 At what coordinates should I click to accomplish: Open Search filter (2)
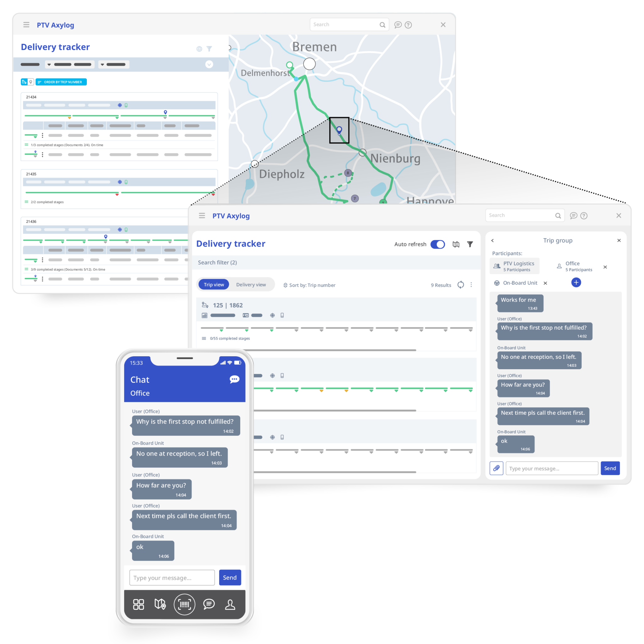coord(217,262)
